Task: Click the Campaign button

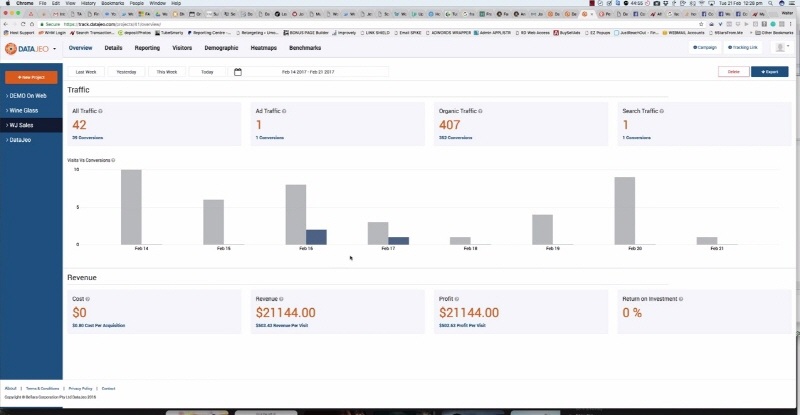Action: pyautogui.click(x=705, y=47)
